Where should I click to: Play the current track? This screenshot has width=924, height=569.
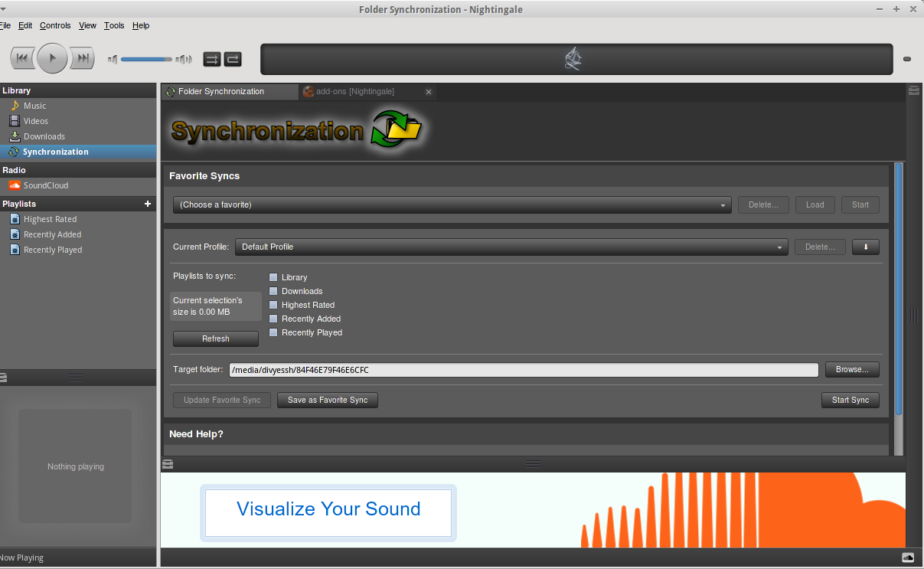point(52,58)
